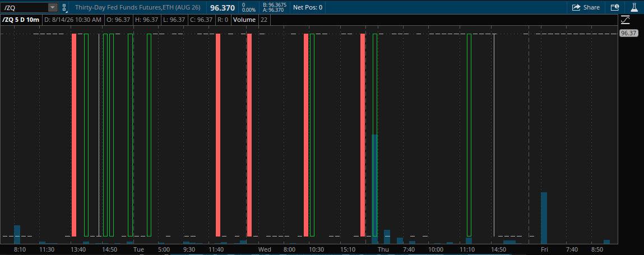
Task: Click the Thu label on time axis
Action: [x=383, y=249]
